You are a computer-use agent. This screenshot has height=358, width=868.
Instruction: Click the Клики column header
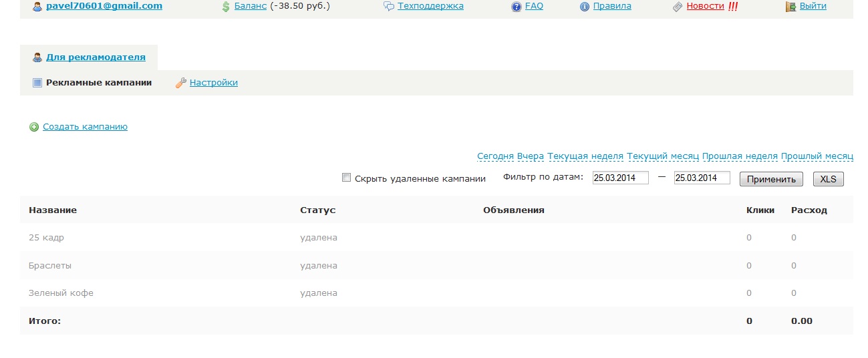[760, 210]
